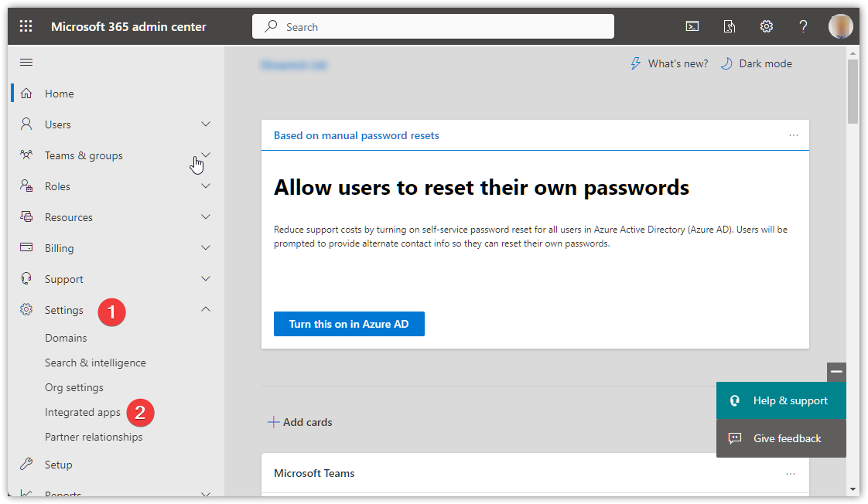Expand the Support section chevron
The width and height of the screenshot is (868, 504).
point(205,279)
